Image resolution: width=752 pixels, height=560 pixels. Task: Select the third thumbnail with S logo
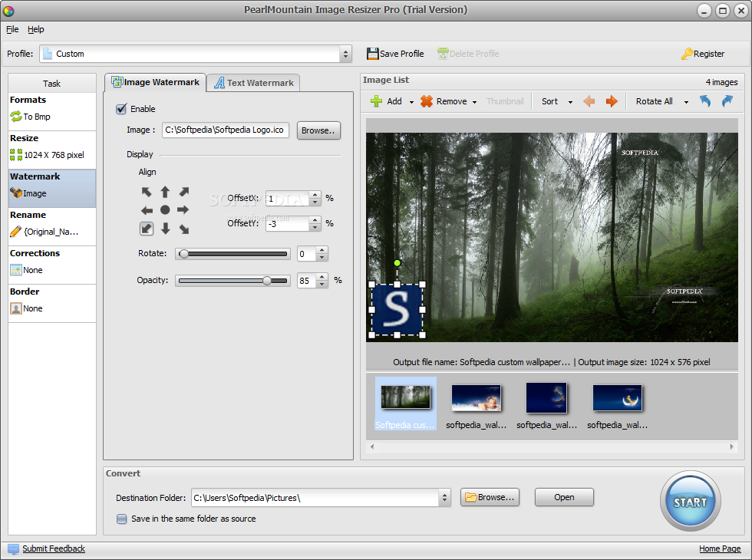click(x=546, y=398)
